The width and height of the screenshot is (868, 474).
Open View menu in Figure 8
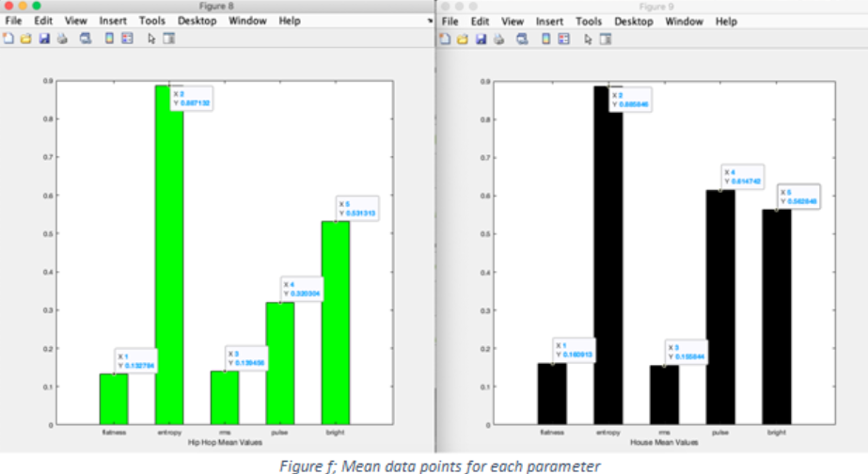76,21
